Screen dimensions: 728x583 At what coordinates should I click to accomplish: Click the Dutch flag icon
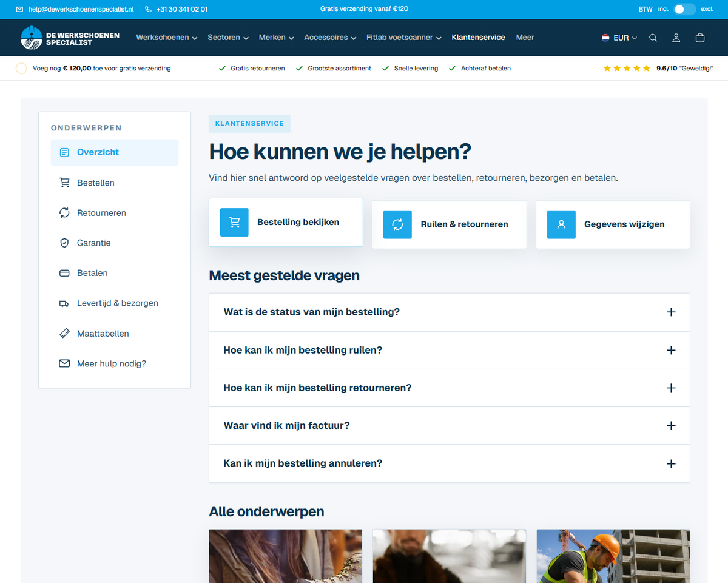pyautogui.click(x=605, y=38)
